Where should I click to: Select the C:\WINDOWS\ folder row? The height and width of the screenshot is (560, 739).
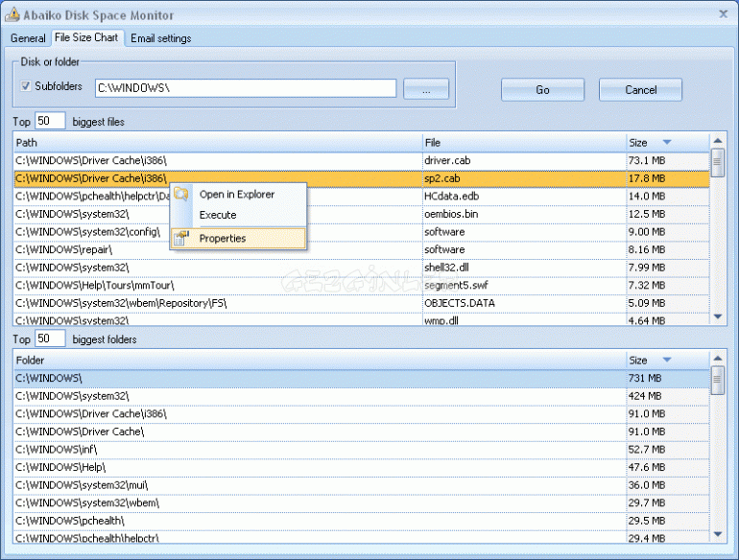[362, 378]
